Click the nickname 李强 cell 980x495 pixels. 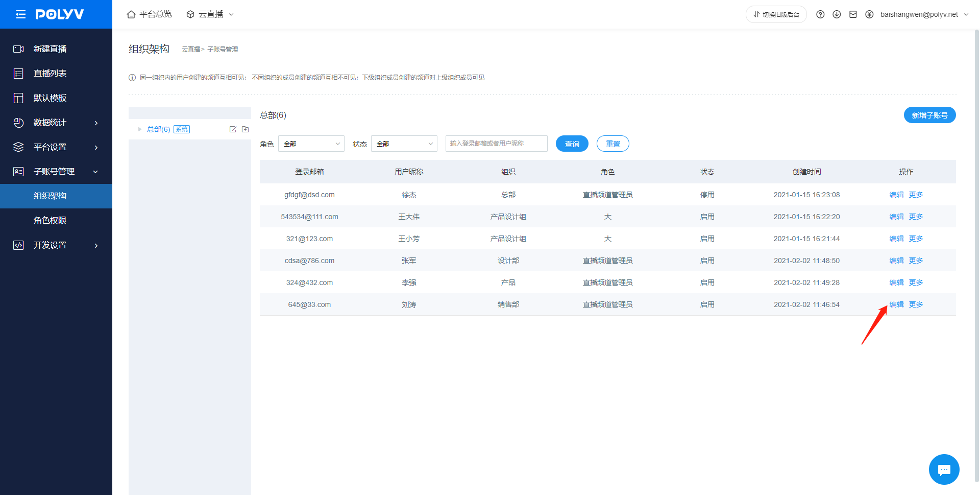409,282
